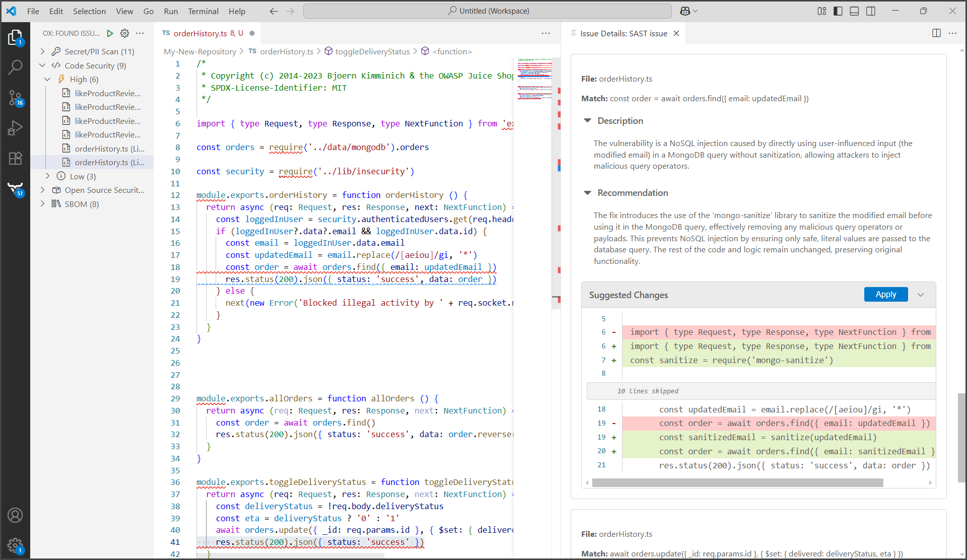Open the Terminal menu
Screen dimensions: 967x560
203,11
